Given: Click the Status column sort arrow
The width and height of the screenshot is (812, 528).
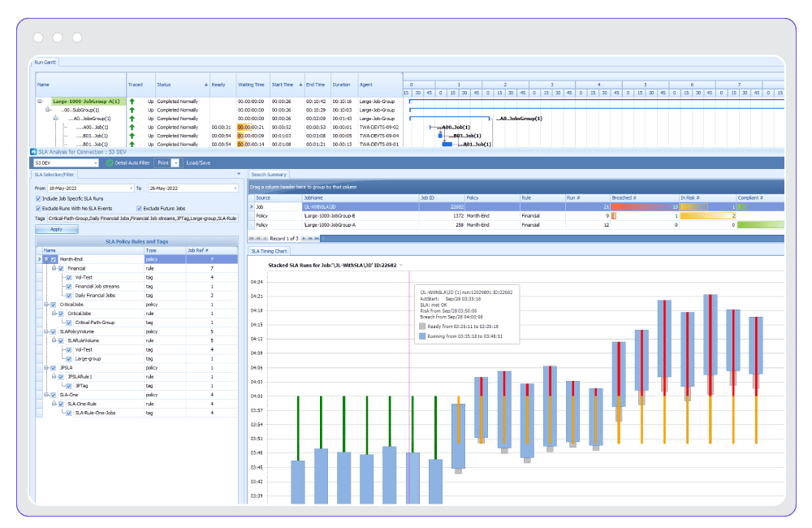Looking at the screenshot, I should pos(206,84).
